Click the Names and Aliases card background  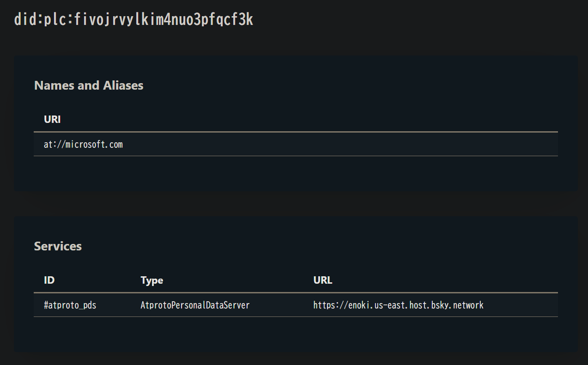pyautogui.click(x=296, y=173)
